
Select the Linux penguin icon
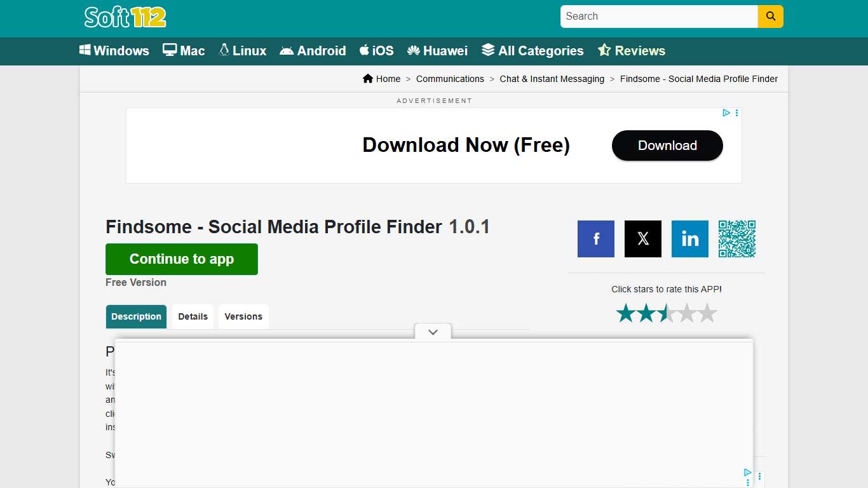[x=223, y=50]
